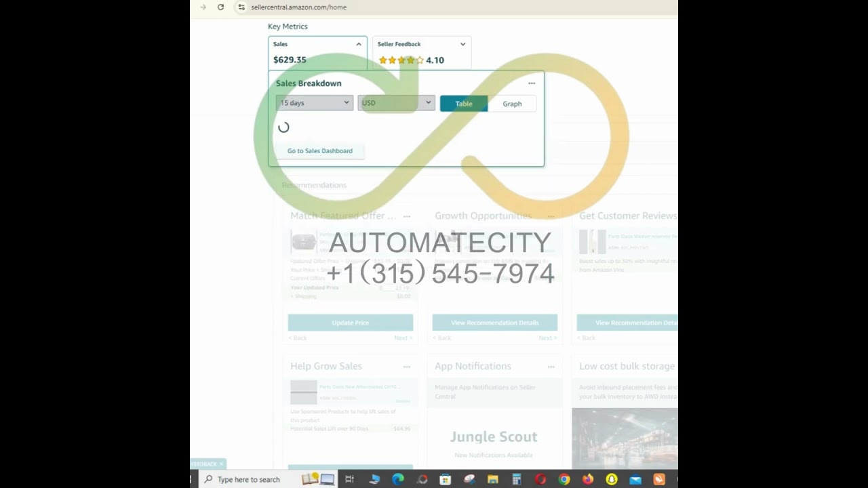Open Sales Breakdown three-dot options menu
Viewport: 868px width, 488px height.
[532, 83]
